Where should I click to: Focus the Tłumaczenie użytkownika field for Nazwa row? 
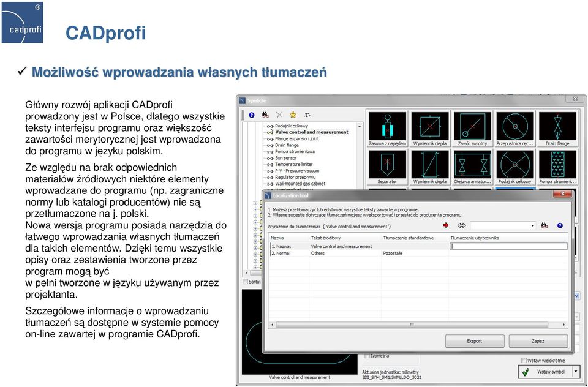[x=508, y=246]
